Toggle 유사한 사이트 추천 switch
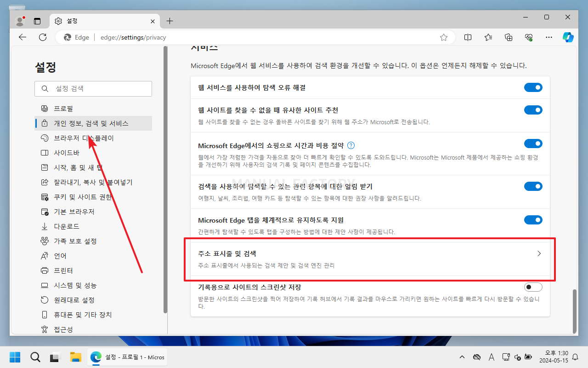This screenshot has width=588, height=368. pos(533,110)
